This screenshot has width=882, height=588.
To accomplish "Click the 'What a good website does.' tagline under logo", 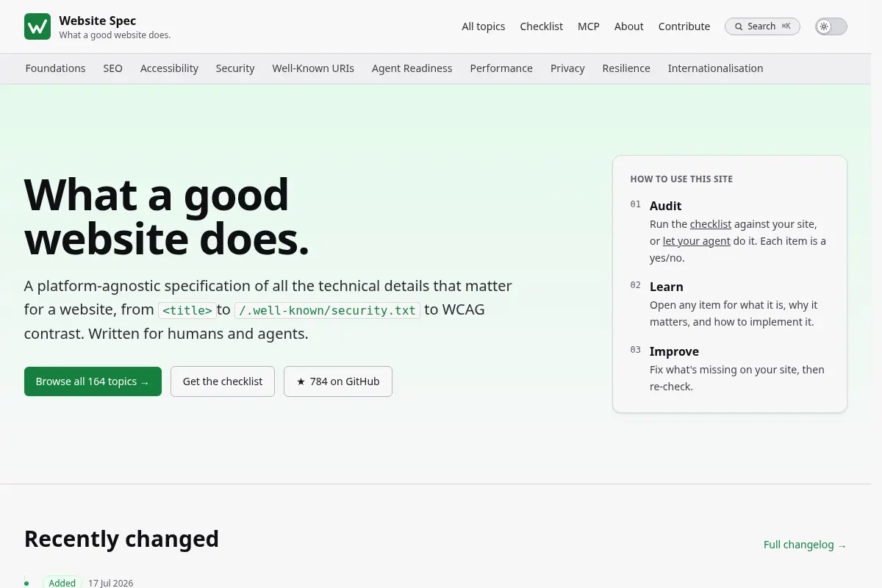I will coord(115,35).
